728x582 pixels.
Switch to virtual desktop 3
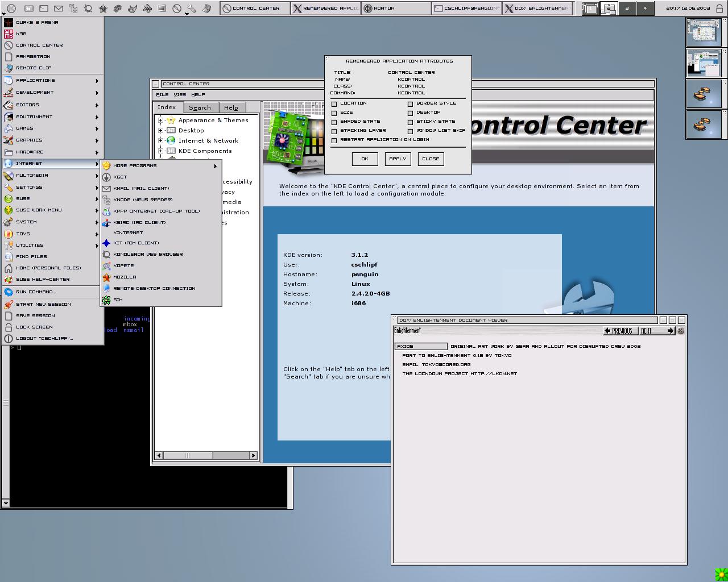tap(627, 9)
